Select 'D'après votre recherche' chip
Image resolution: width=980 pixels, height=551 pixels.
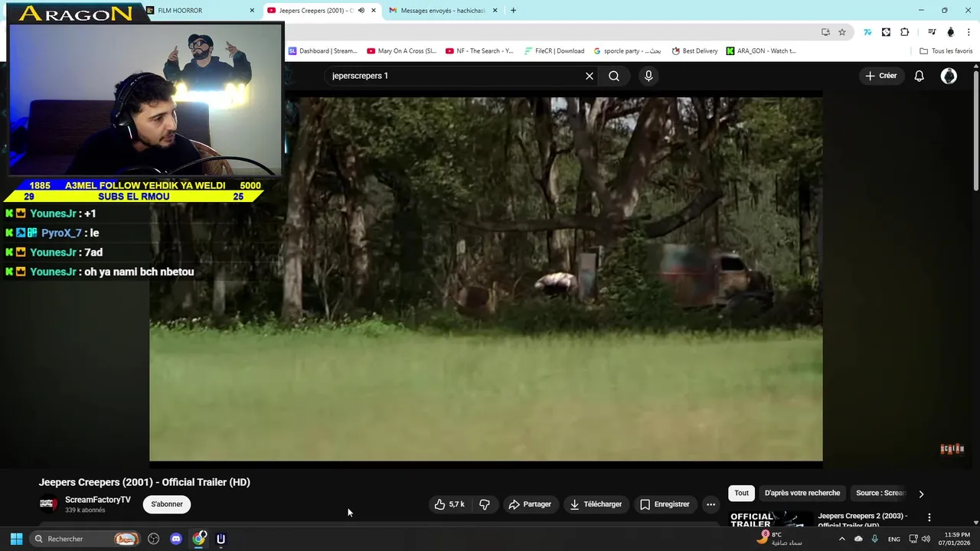click(802, 493)
